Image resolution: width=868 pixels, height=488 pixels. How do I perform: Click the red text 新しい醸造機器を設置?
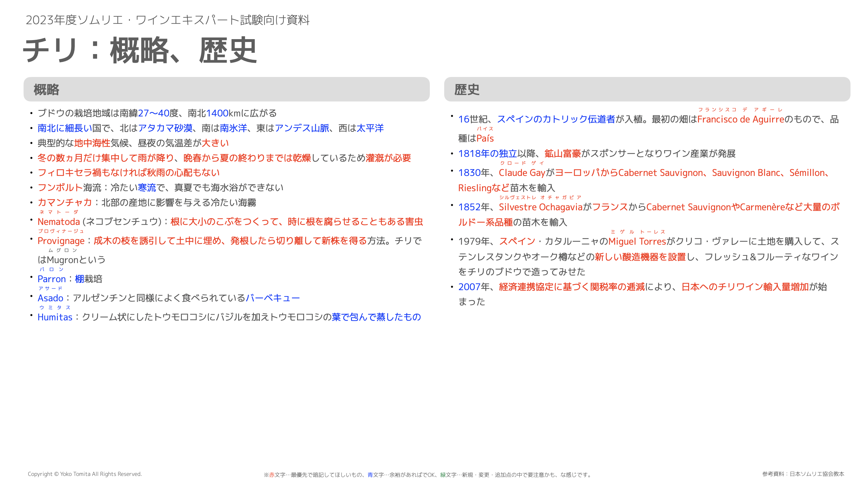click(640, 257)
